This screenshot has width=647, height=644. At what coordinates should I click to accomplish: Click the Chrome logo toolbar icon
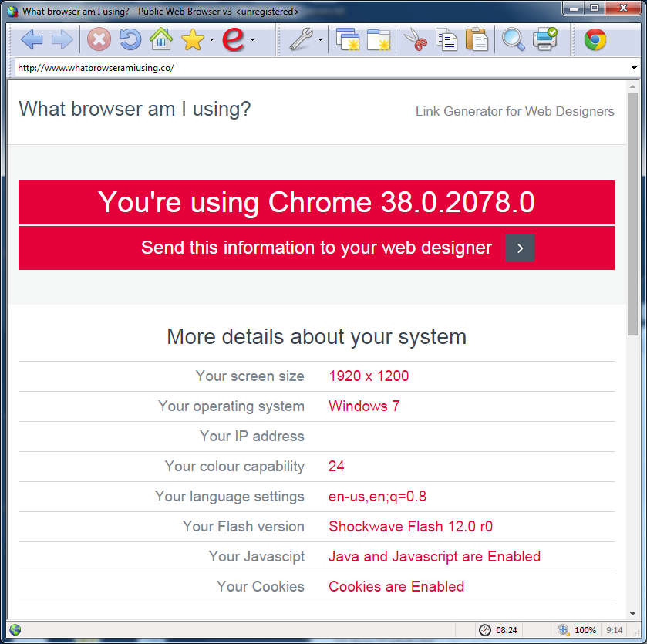point(595,39)
